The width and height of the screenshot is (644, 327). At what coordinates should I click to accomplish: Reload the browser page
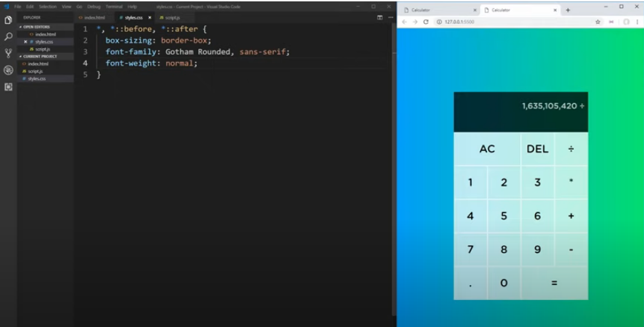coord(426,22)
